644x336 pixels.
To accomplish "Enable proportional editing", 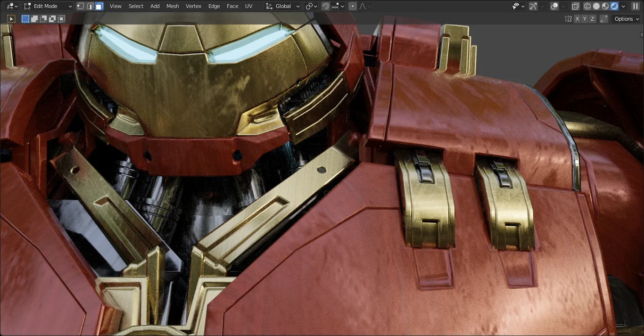I will 352,6.
